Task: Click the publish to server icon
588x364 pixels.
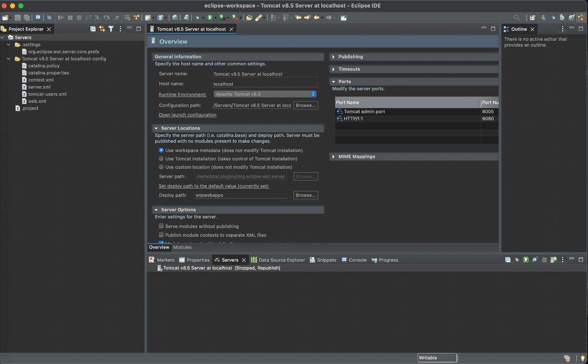Action: pos(554,260)
